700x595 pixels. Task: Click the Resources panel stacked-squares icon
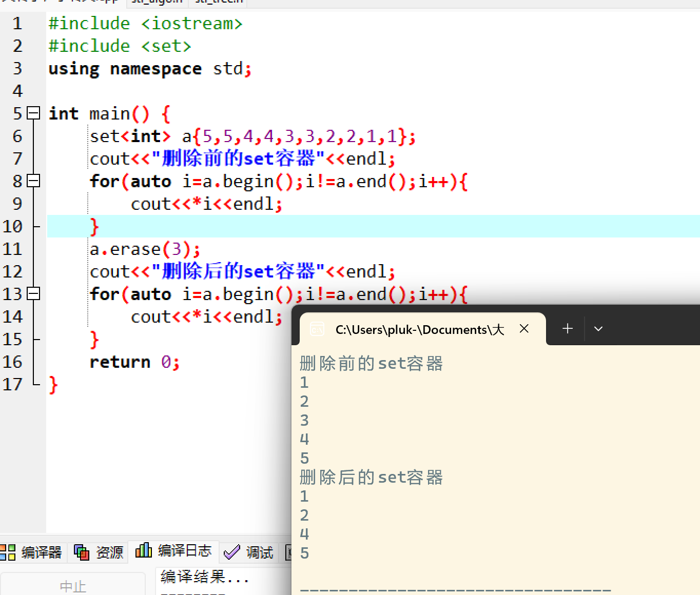click(x=81, y=552)
